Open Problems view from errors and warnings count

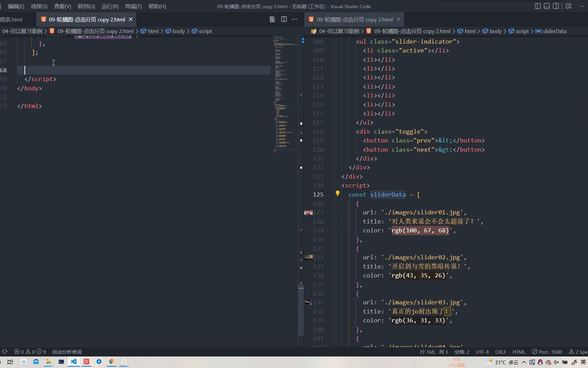(30, 352)
